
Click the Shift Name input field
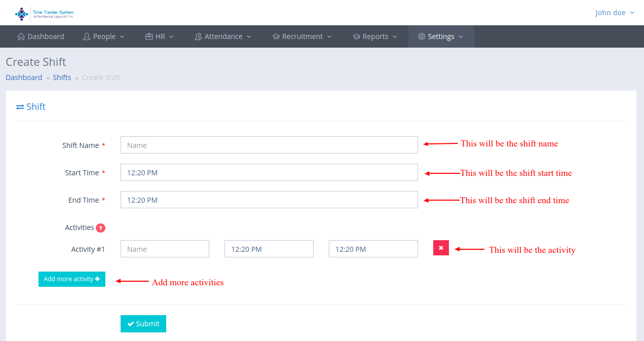click(x=269, y=145)
